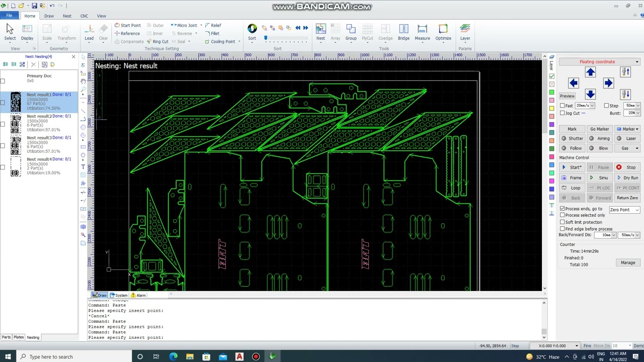
Task: Open the Gas dropdown
Action: click(628, 148)
